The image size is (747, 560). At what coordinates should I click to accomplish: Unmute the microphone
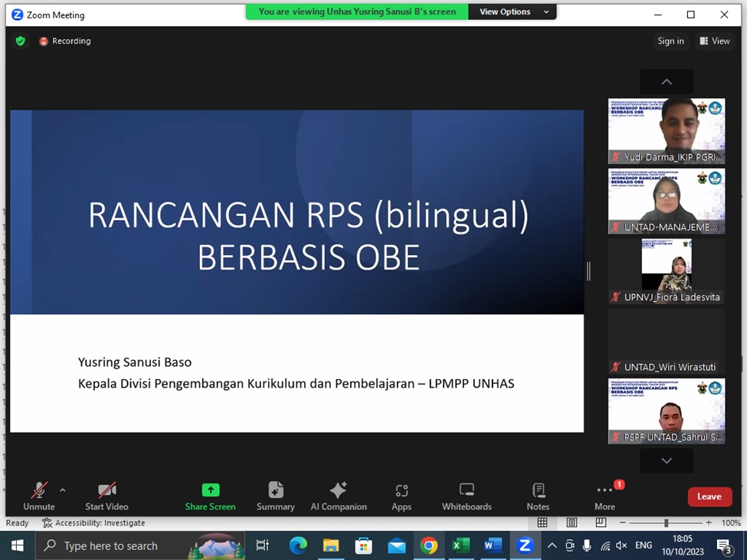(x=38, y=496)
